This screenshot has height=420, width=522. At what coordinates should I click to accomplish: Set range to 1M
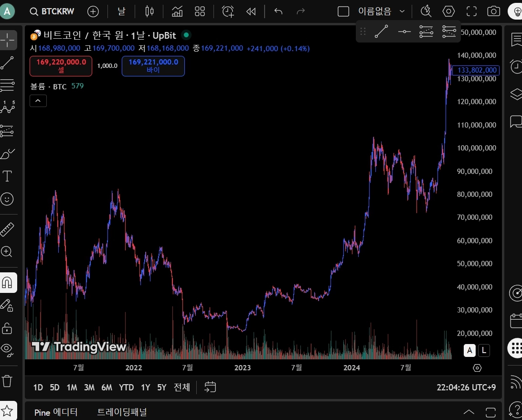click(x=72, y=388)
